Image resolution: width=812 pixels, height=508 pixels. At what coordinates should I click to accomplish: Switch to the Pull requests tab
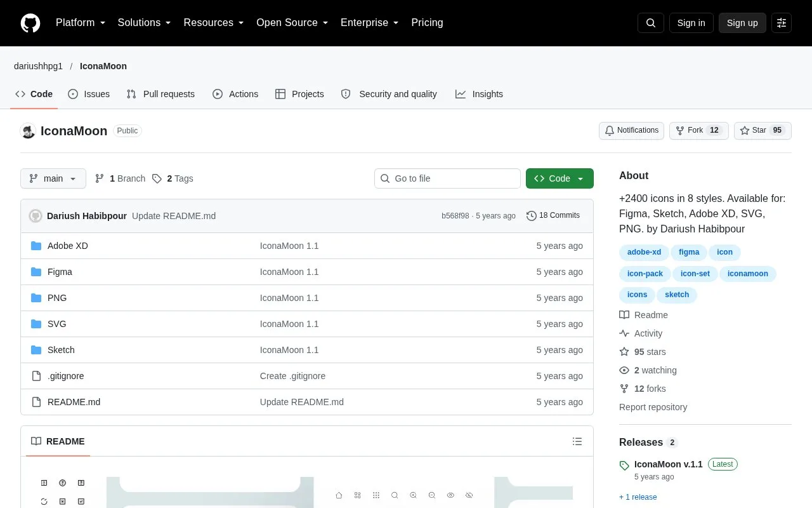click(160, 94)
